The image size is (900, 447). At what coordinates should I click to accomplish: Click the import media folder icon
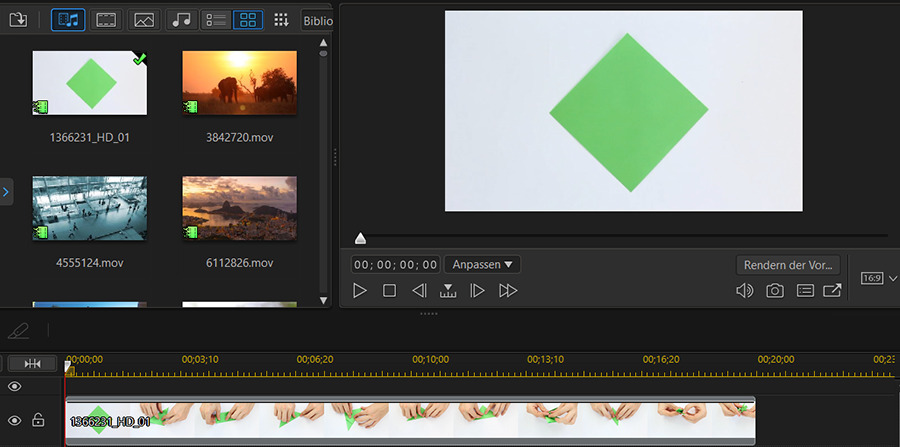(x=18, y=20)
